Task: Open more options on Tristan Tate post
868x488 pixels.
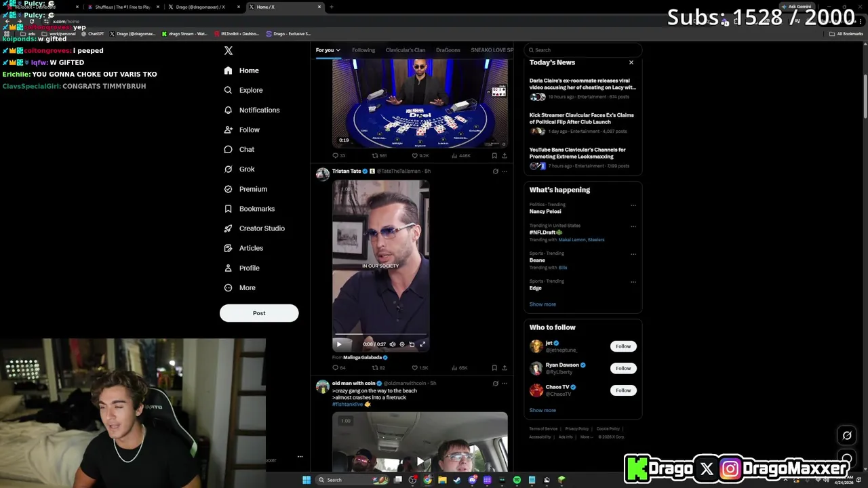Action: tap(505, 171)
